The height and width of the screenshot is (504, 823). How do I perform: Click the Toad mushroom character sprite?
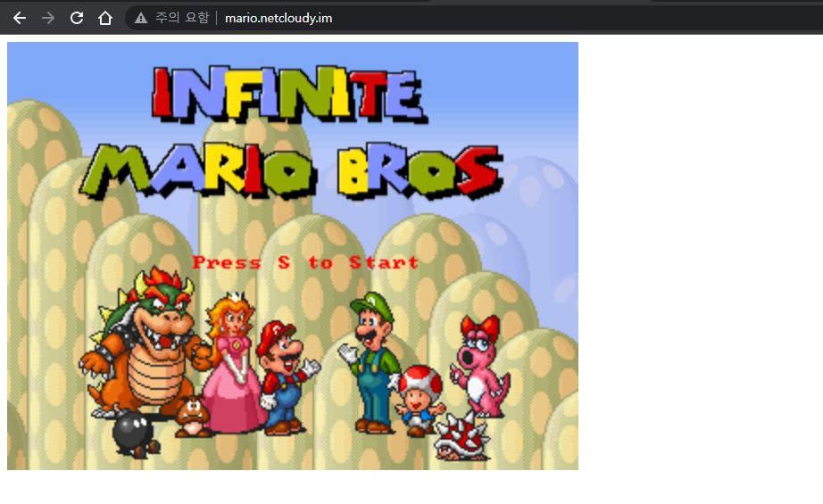point(419,401)
